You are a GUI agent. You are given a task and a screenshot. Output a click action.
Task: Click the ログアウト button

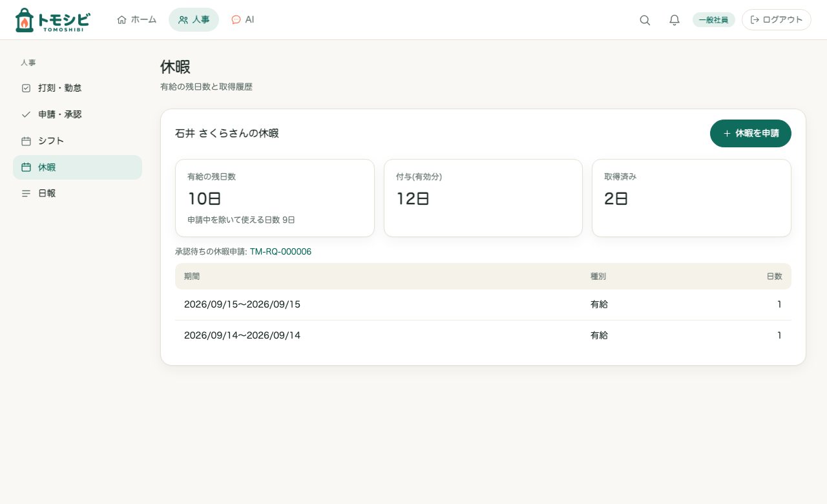coord(777,20)
